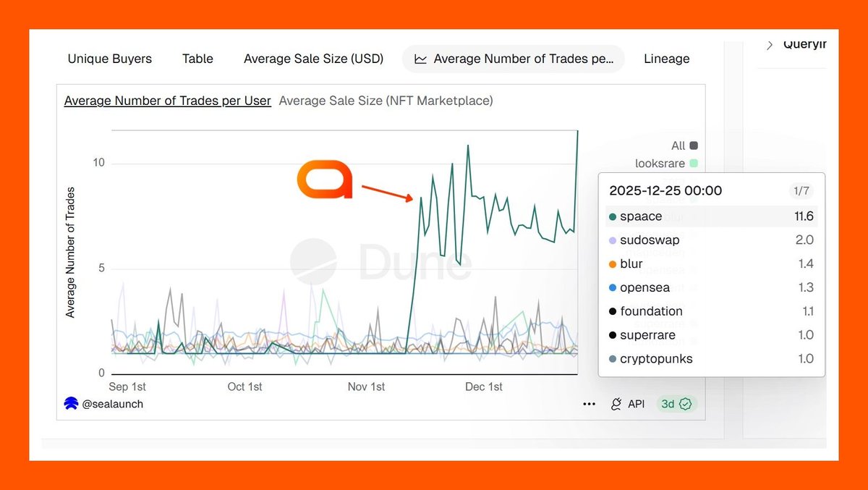Open Average Number of Trades per User title link
The image size is (868, 490).
click(x=168, y=101)
